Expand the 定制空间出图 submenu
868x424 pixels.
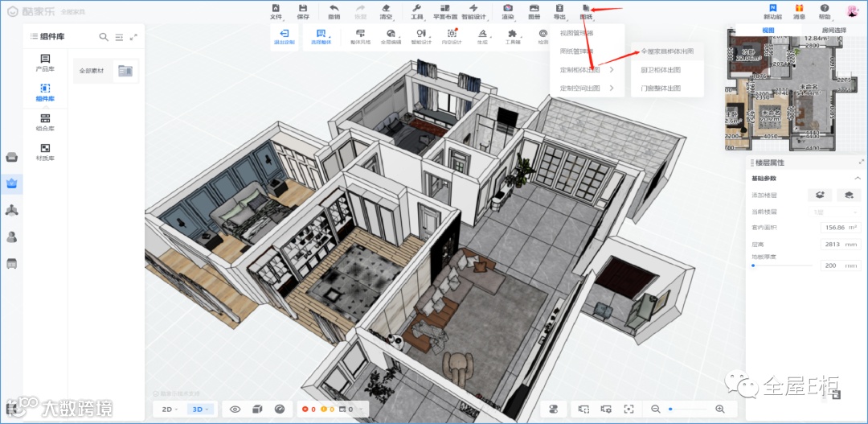point(587,89)
